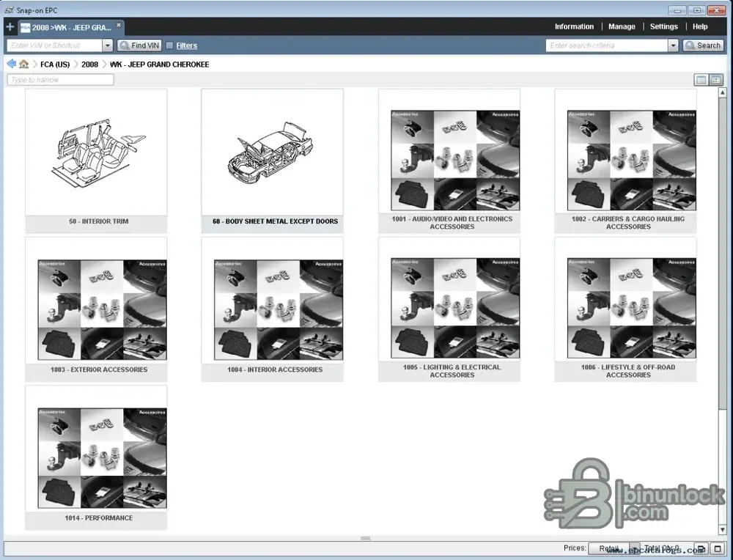Toggle the Filters checkbox
Image resolution: width=733 pixels, height=560 pixels.
[x=170, y=45]
